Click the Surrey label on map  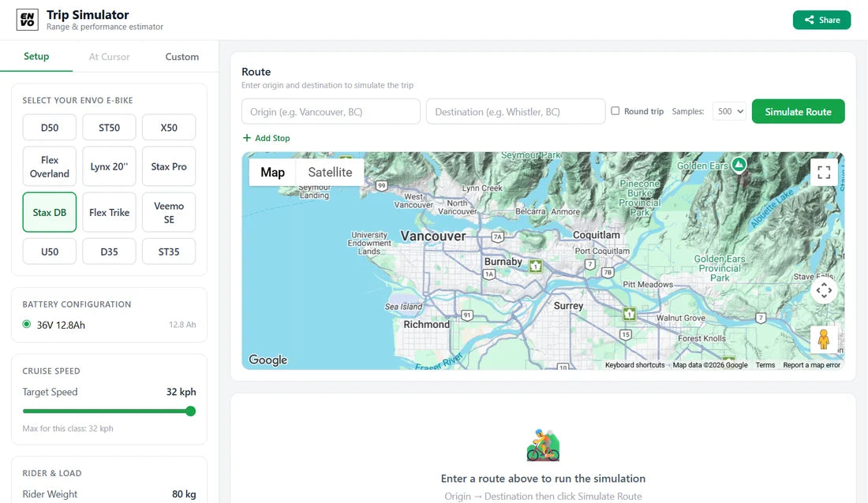(x=568, y=305)
